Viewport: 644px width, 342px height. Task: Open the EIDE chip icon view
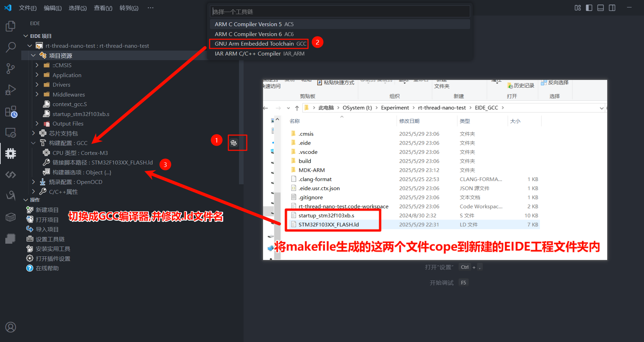[11, 153]
